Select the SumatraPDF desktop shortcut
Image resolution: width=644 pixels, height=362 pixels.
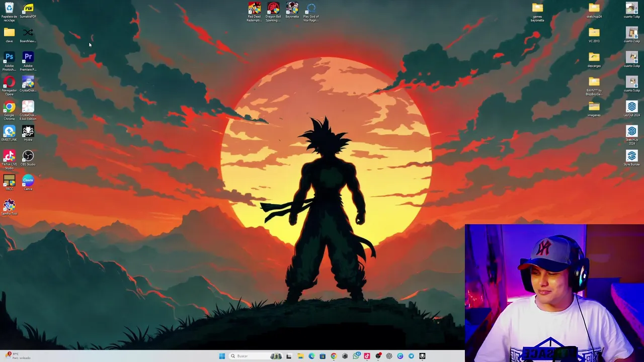click(x=28, y=11)
